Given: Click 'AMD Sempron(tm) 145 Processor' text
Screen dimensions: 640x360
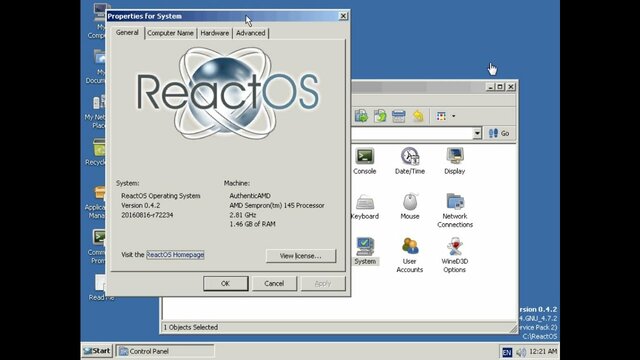Looking at the screenshot, I should pyautogui.click(x=277, y=205).
